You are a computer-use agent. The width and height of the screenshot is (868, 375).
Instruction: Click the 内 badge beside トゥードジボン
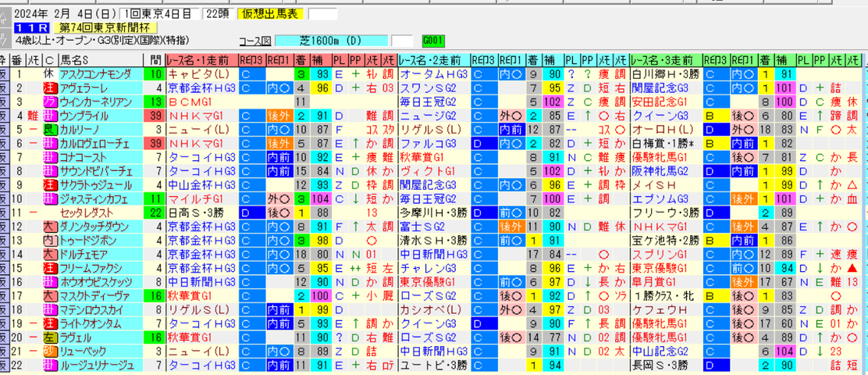pos(50,240)
